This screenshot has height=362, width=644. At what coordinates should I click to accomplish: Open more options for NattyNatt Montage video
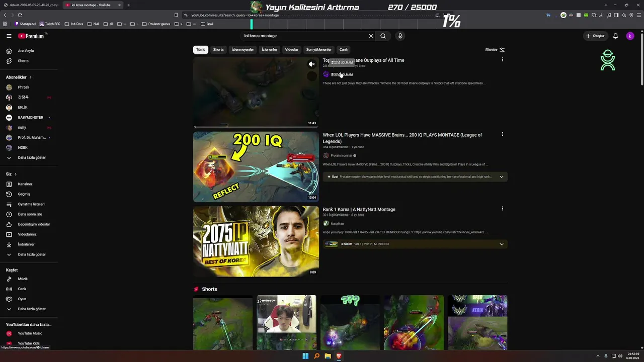502,209
